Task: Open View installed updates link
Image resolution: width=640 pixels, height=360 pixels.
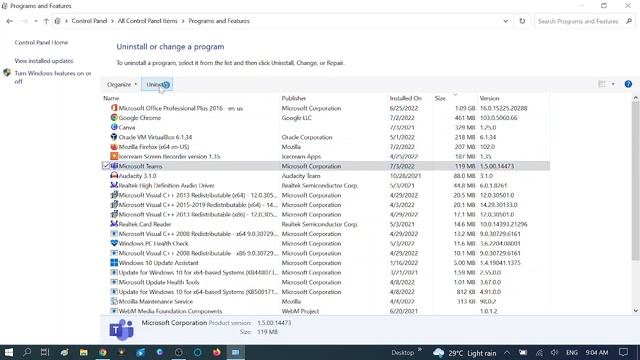Action: point(44,61)
